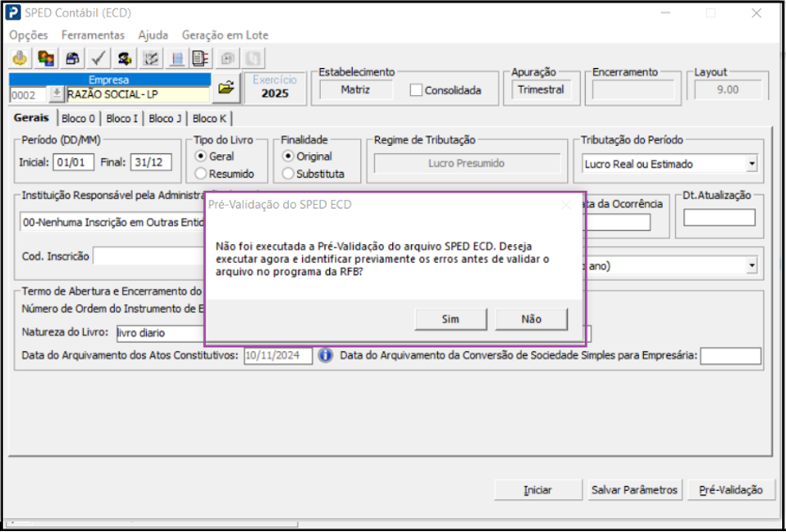Switch to the Gerais tab
This screenshot has height=532, width=786.
click(x=31, y=118)
